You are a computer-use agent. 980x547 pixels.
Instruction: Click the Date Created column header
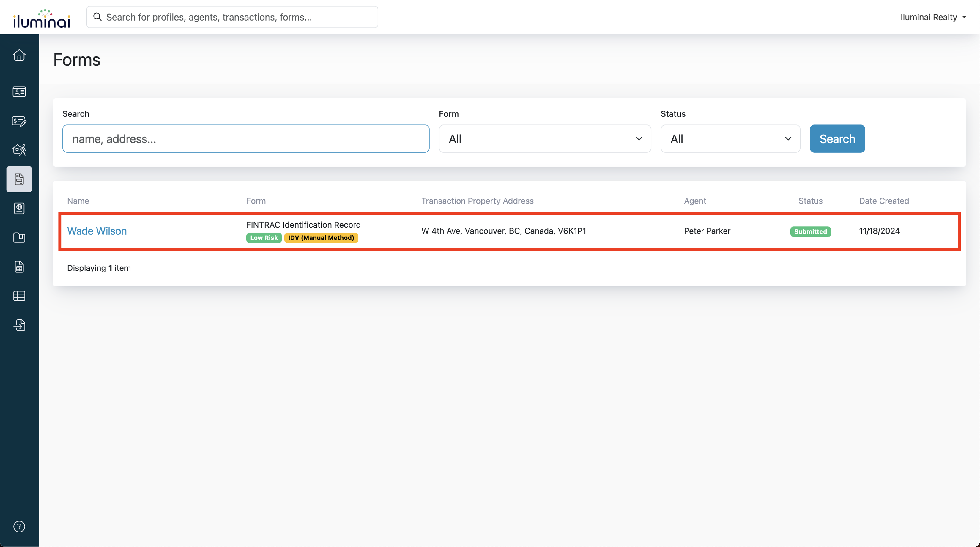pos(884,201)
